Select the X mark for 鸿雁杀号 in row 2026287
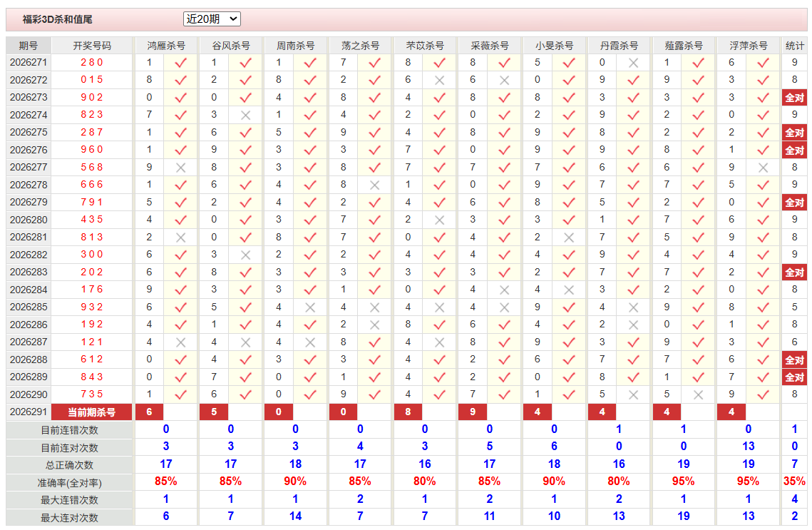The image size is (812, 530). coord(180,342)
